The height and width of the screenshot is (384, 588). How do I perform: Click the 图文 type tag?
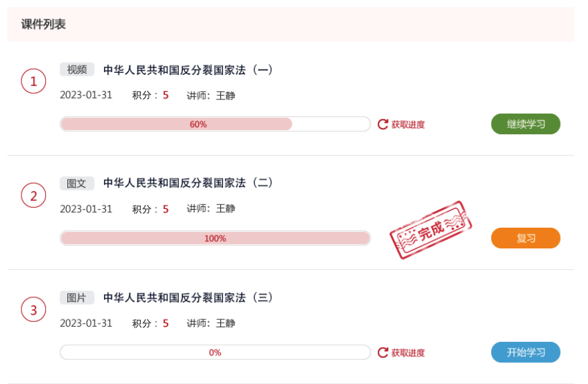(x=77, y=184)
